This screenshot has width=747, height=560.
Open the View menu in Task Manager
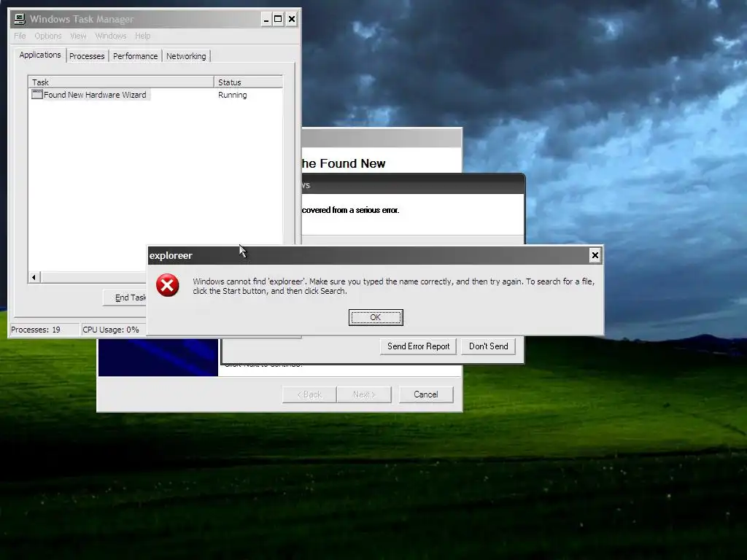click(78, 36)
